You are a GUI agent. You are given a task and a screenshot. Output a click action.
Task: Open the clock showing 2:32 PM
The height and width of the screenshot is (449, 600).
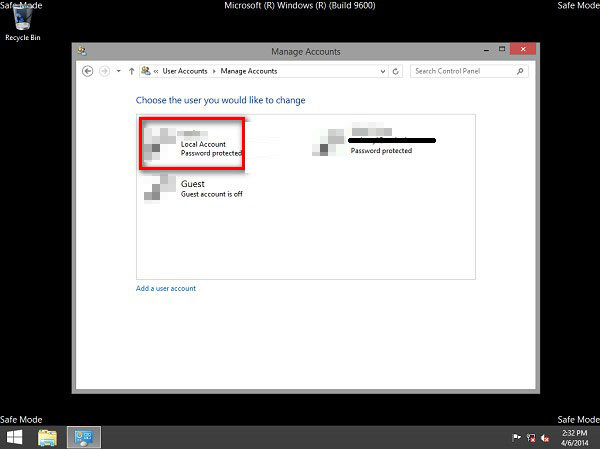[574, 438]
